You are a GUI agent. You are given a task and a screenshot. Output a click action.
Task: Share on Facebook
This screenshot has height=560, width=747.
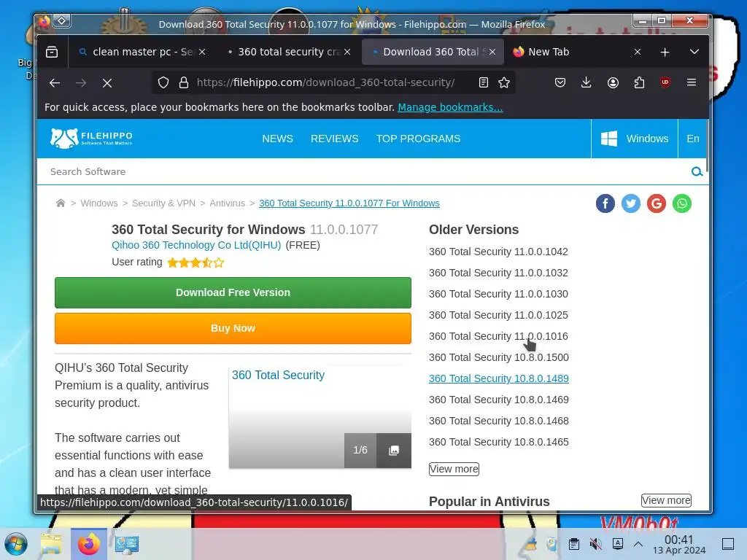[605, 204]
